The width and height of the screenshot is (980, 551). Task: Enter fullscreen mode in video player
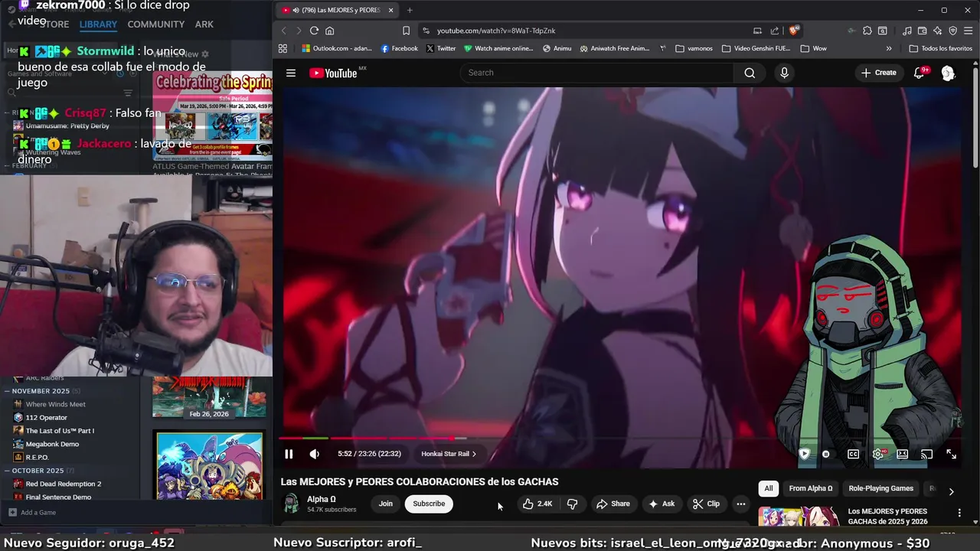pos(951,454)
